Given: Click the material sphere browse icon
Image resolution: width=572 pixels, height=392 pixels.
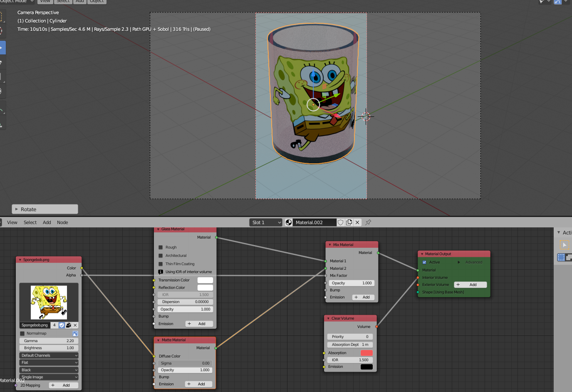Looking at the screenshot, I should (x=289, y=222).
